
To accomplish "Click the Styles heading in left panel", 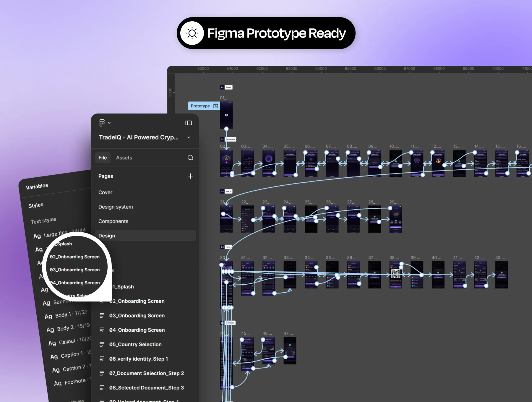I will (36, 205).
